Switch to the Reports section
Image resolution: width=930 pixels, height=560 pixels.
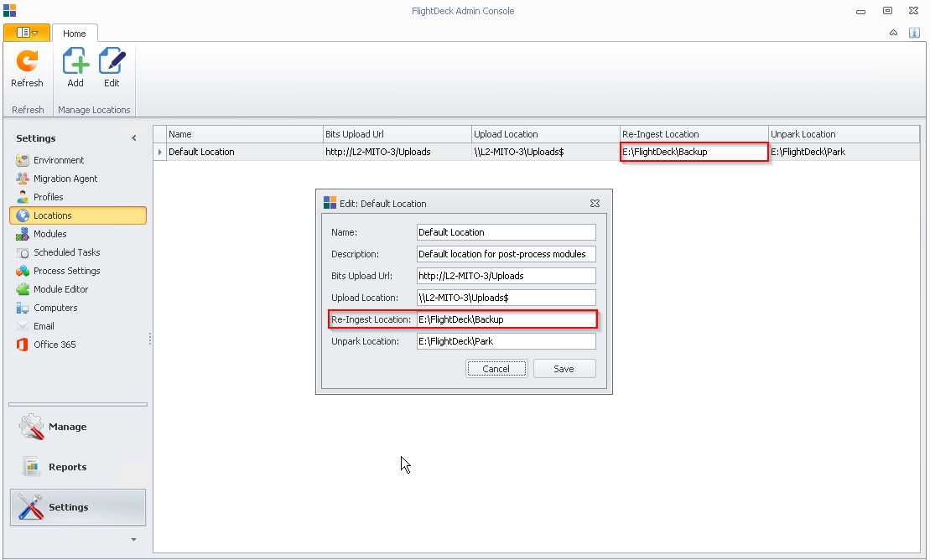pos(78,467)
